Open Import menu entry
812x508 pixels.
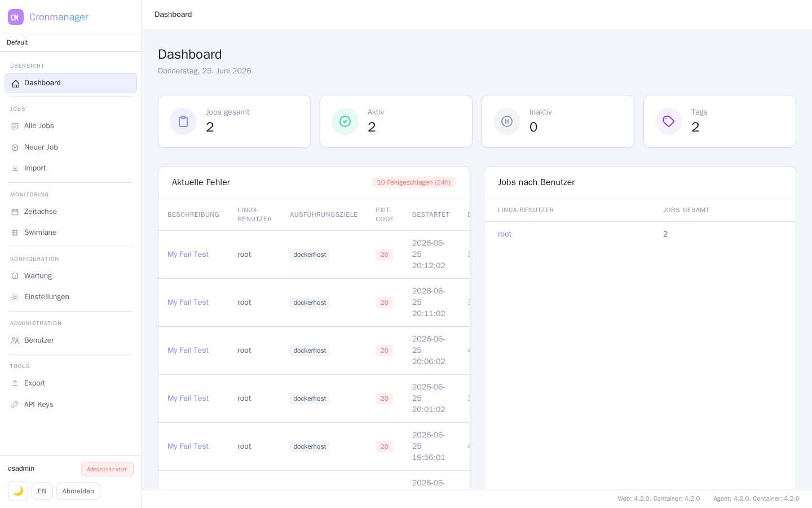click(70, 168)
